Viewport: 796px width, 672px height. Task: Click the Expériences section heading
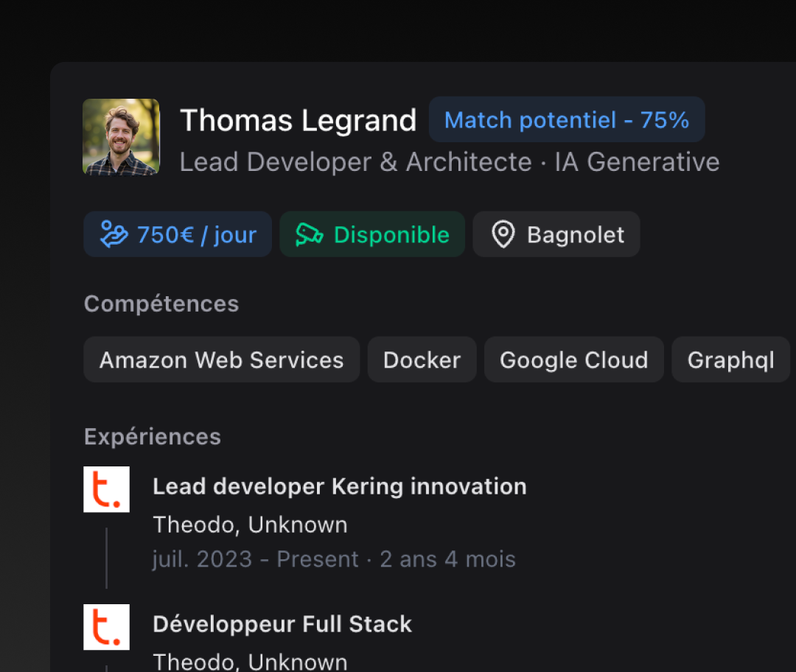tap(153, 437)
